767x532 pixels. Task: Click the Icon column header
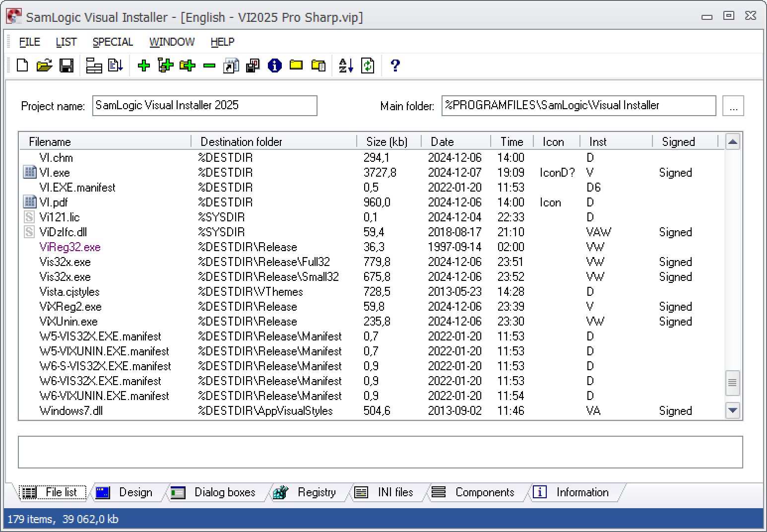(x=557, y=142)
